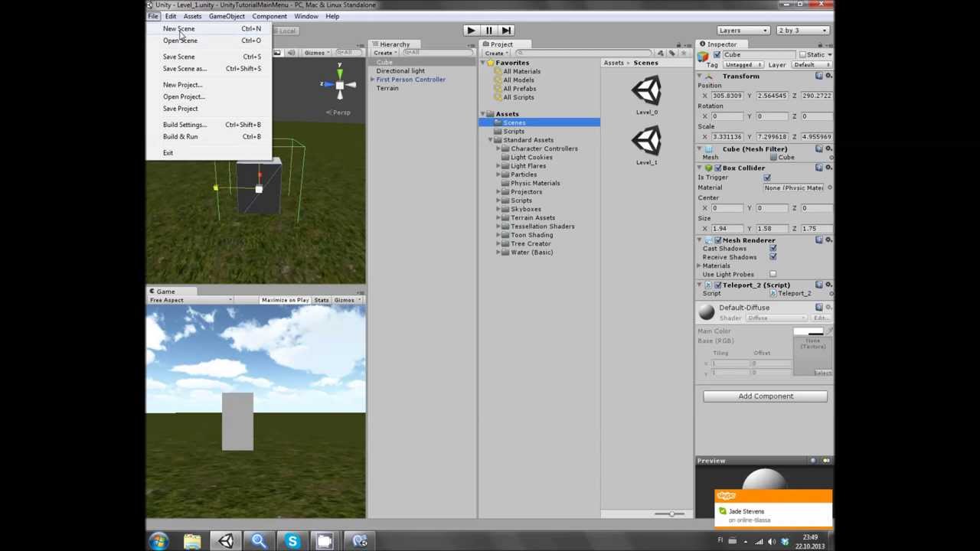Click the Cube object icon in the Inspector
980x551 pixels.
[x=704, y=55]
